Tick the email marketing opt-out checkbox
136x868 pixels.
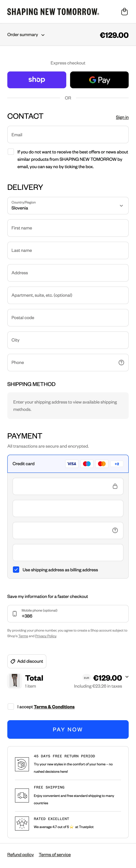(11, 152)
